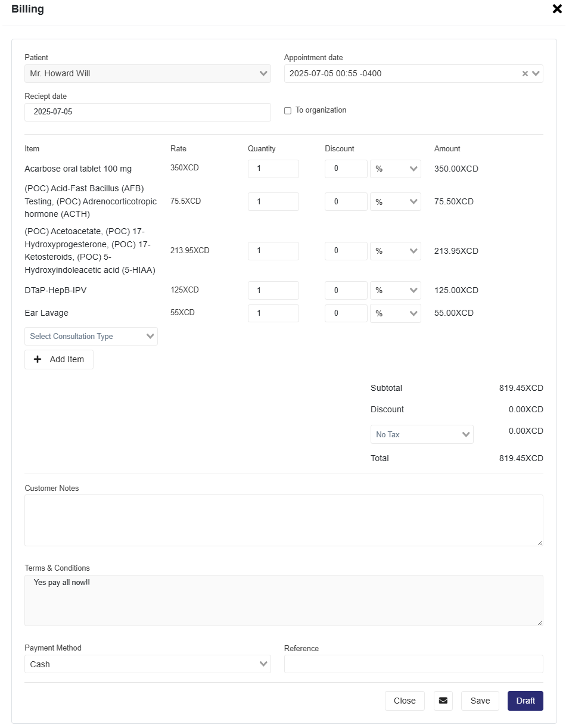Click the plus icon on Add Item
Viewport: 569px width, 728px height.
click(38, 359)
